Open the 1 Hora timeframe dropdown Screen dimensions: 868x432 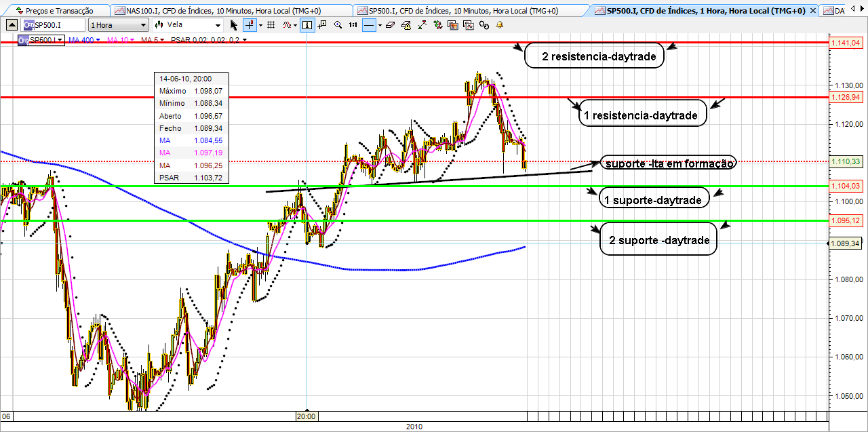pyautogui.click(x=119, y=24)
